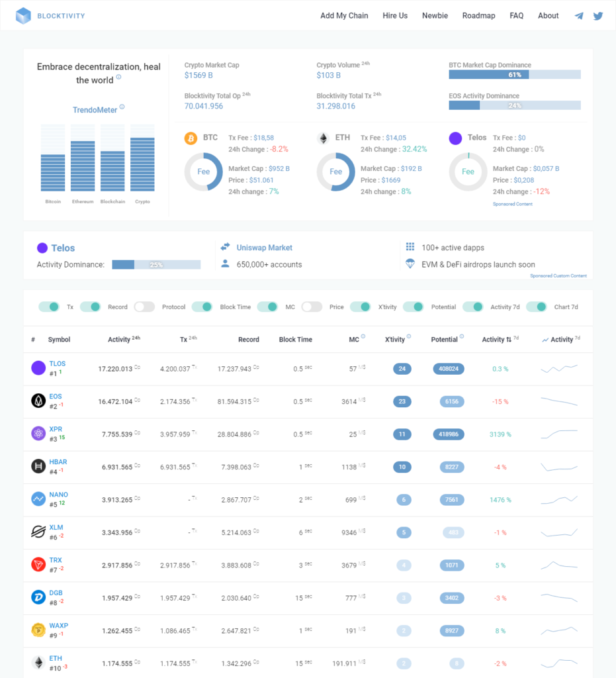Viewport: 616px width, 678px height.
Task: Click the EOS X'tivity badge 23
Action: (402, 402)
